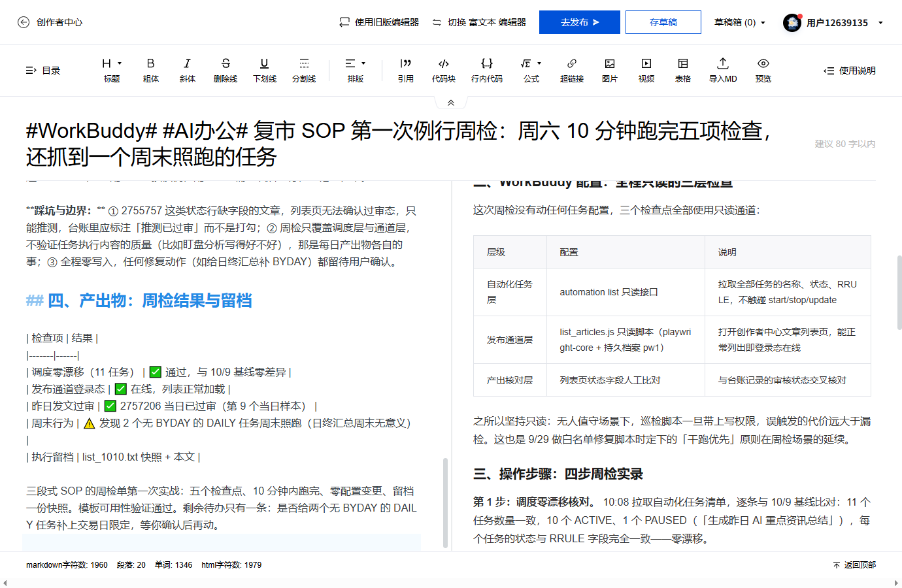The width and height of the screenshot is (902, 588).
Task: Apply 粗体 bold formatting
Action: tap(151, 70)
